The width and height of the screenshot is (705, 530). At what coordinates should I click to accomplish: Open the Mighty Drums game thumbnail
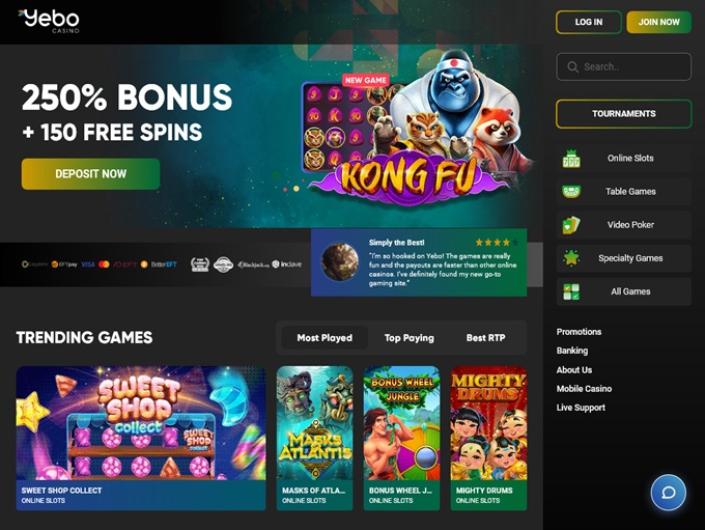(489, 438)
